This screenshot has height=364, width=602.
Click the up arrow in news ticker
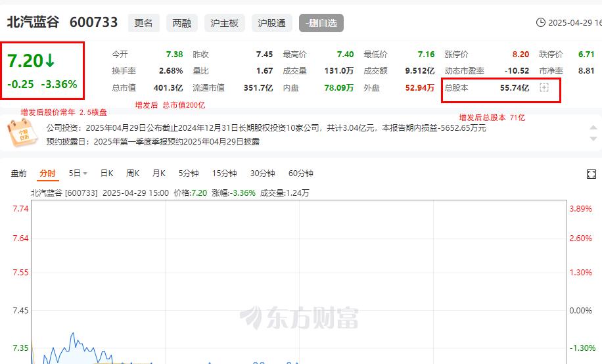593,127
